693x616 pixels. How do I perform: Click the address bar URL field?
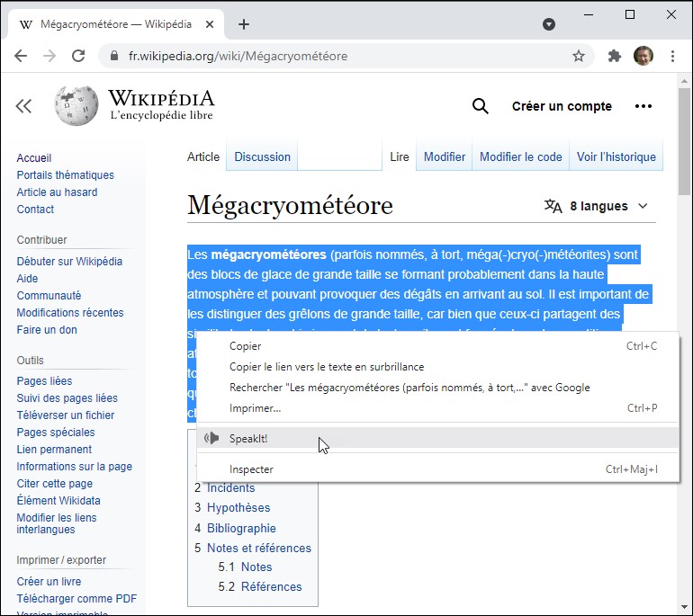[342, 56]
